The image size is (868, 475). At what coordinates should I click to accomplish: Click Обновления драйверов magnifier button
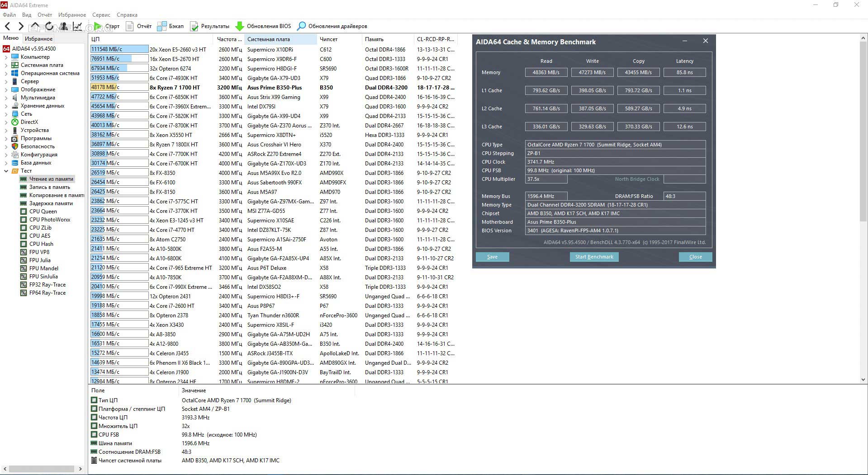click(x=332, y=26)
